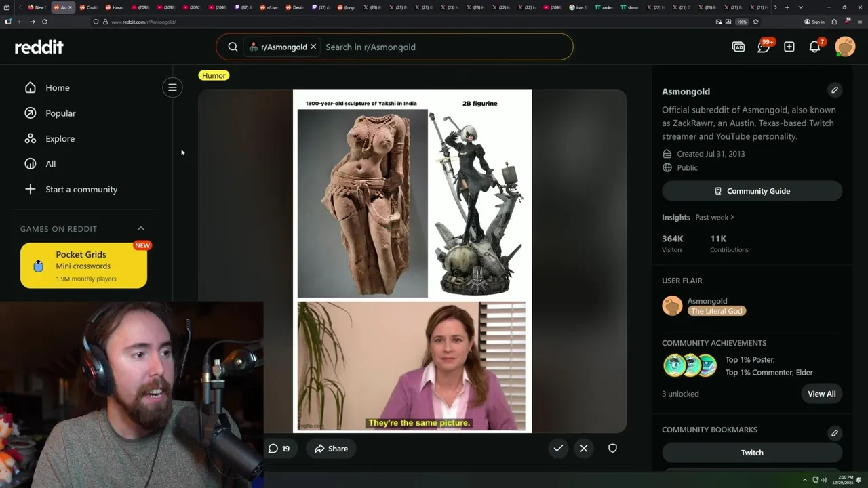Click the search magnifier icon
This screenshot has width=868, height=488.
coord(233,47)
